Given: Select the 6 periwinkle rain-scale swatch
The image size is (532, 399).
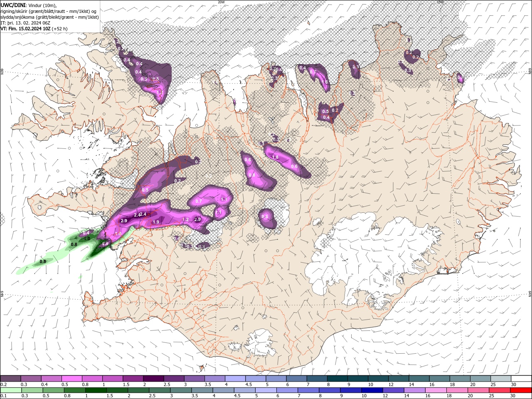Looking at the screenshot, I should 287,390.
